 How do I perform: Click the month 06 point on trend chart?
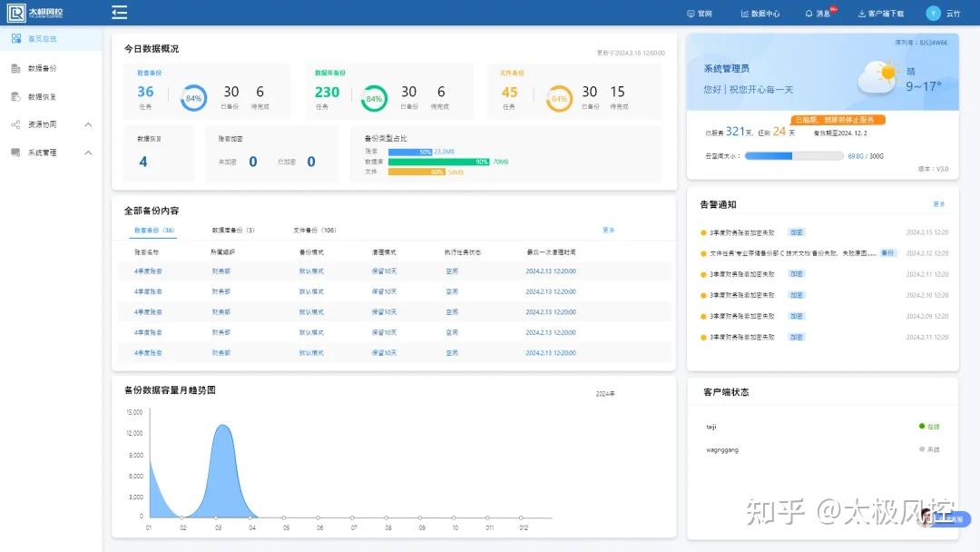tap(318, 517)
